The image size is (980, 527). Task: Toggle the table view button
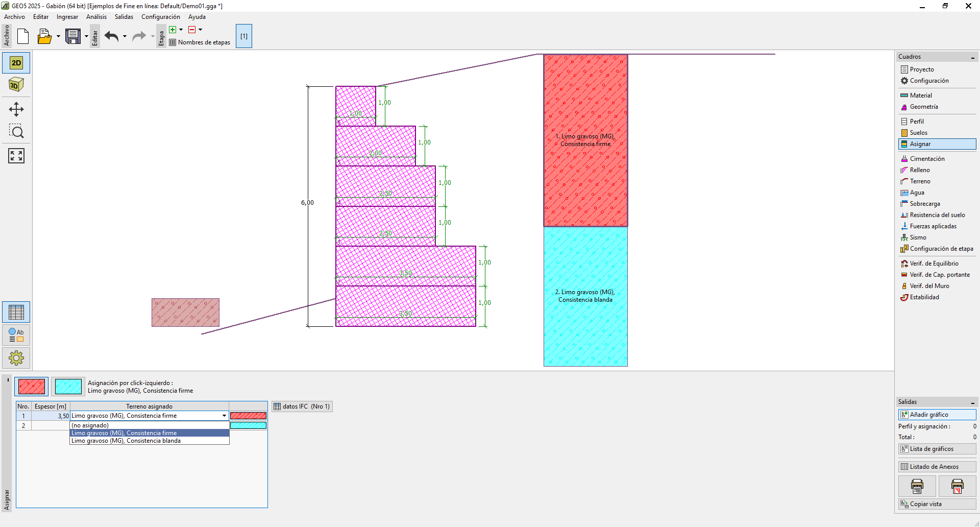(x=16, y=312)
